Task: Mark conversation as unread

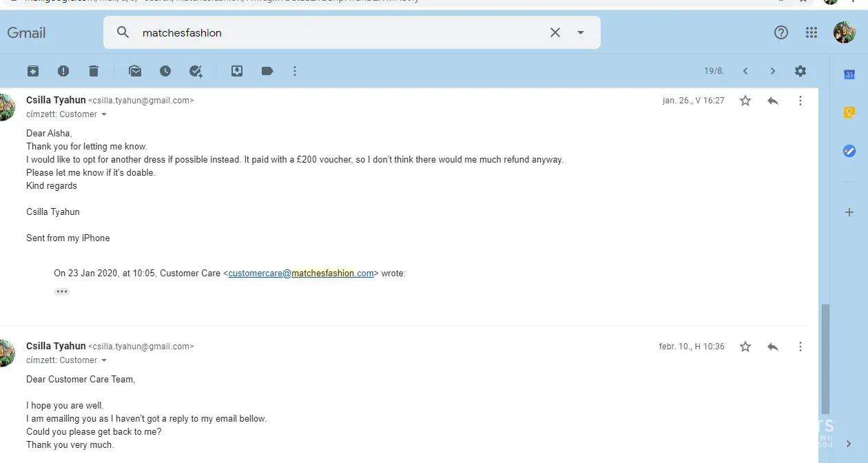Action: click(135, 71)
